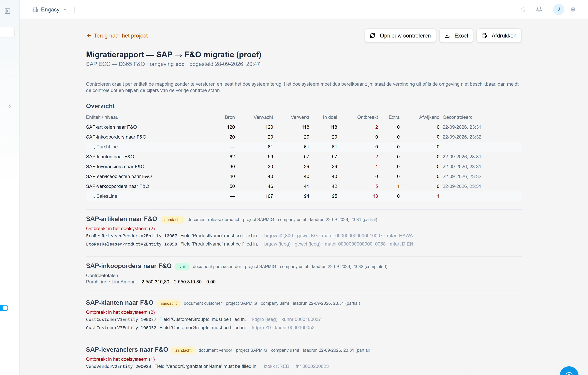The image size is (588, 375).
Task: Expand the sidebar chevron arrow
Action: coord(10,106)
